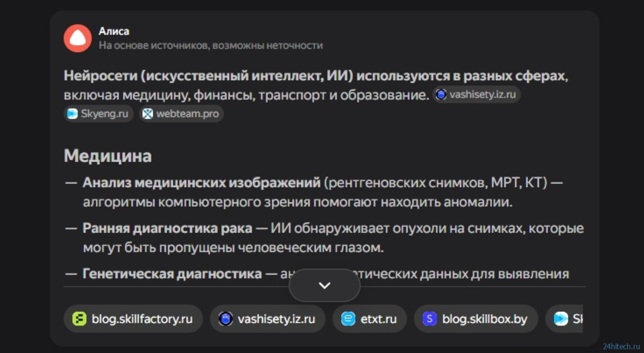
Task: Open the Skyeng.ru inline source chip
Action: (x=98, y=114)
